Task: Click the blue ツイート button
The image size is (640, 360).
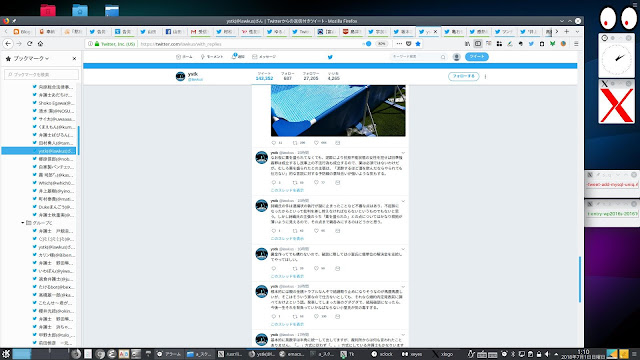Action: [477, 57]
